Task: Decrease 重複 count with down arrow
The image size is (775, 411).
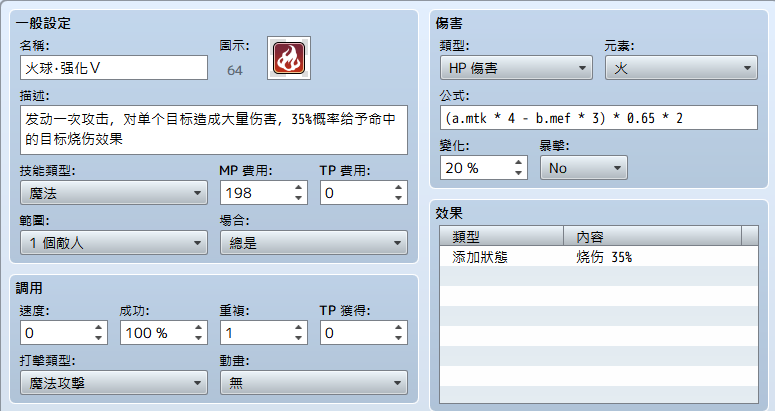Action: pos(299,338)
